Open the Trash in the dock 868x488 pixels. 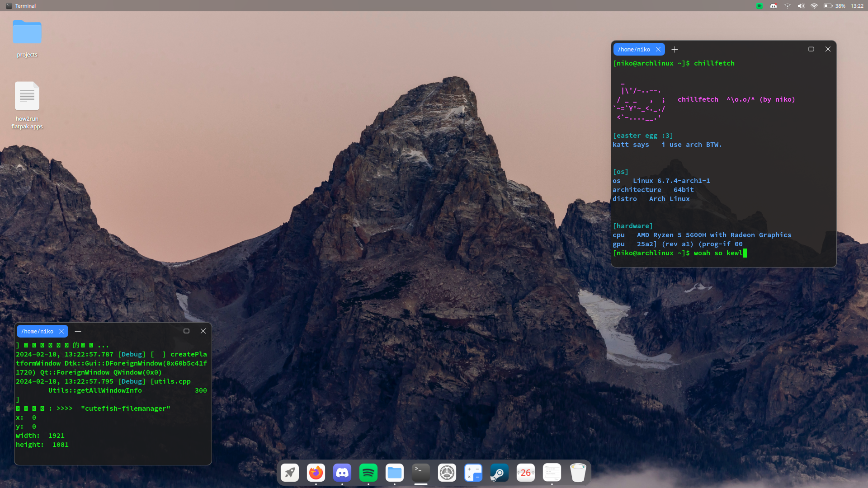pos(578,473)
